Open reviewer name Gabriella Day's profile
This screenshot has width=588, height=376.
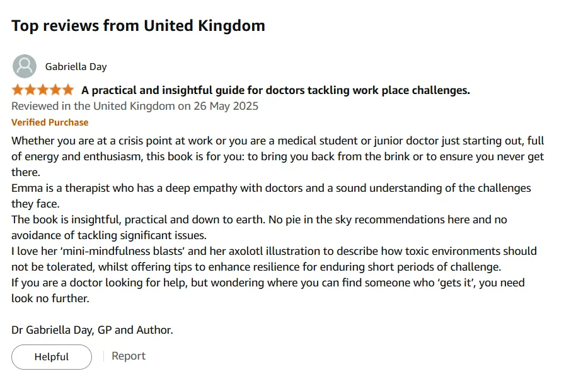(76, 66)
